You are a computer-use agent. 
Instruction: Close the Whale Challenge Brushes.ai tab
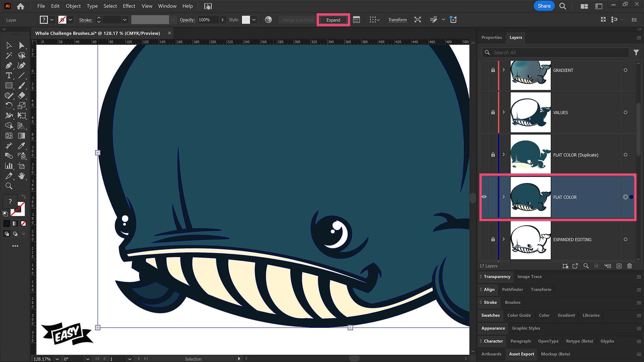[169, 33]
